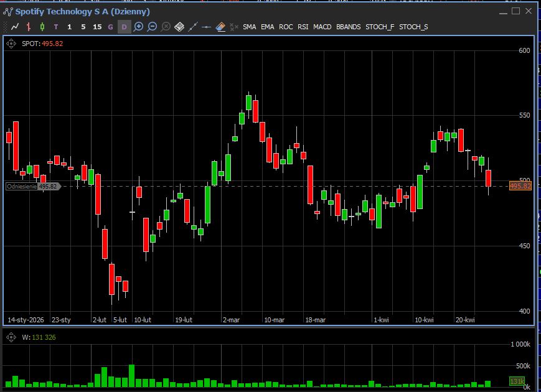Add the SMA indicator
The height and width of the screenshot is (392, 541).
coord(249,27)
